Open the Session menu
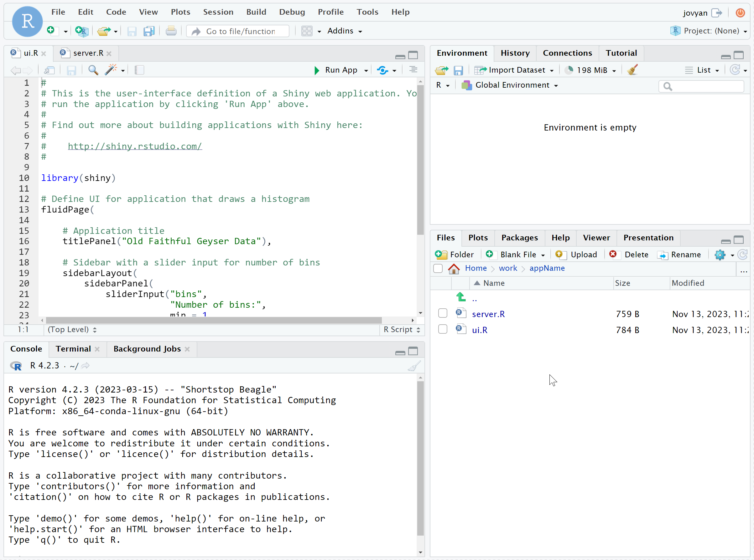The width and height of the screenshot is (754, 560). tap(218, 12)
